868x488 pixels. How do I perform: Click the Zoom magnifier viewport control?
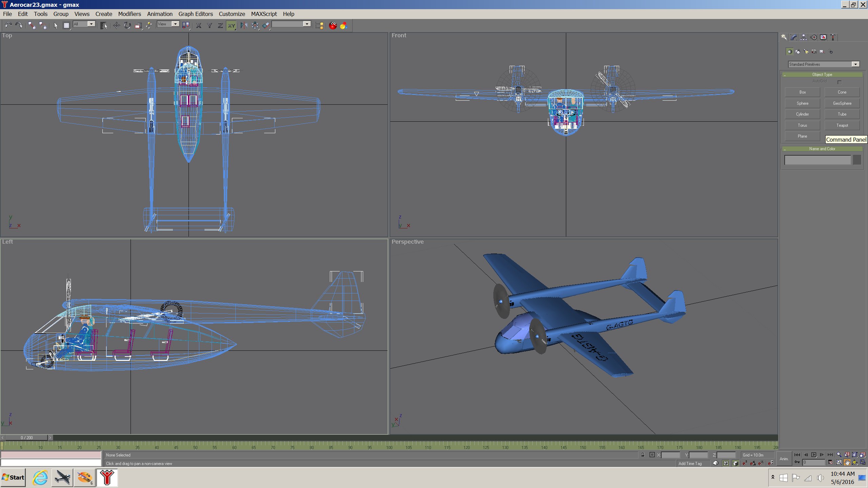coord(839,455)
